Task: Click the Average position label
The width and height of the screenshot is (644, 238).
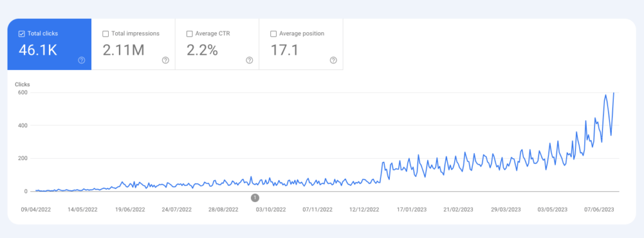Action: point(302,34)
